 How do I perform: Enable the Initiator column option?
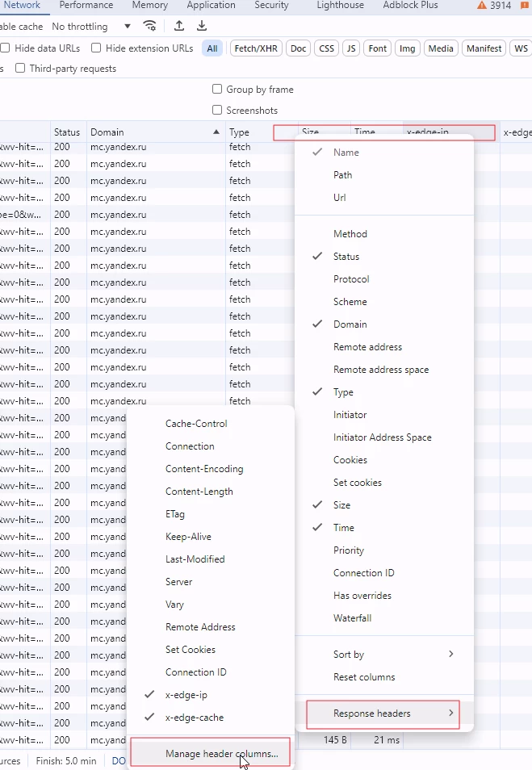click(384, 415)
